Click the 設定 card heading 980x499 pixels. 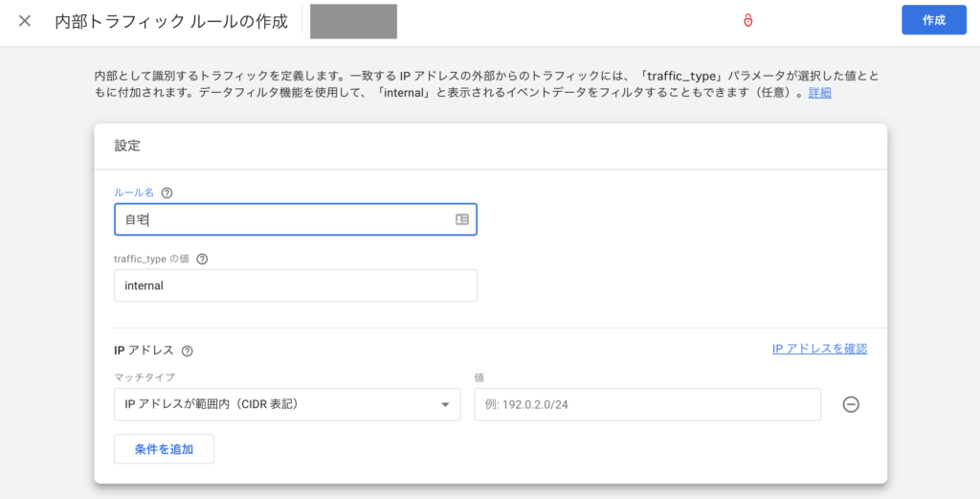(x=127, y=147)
